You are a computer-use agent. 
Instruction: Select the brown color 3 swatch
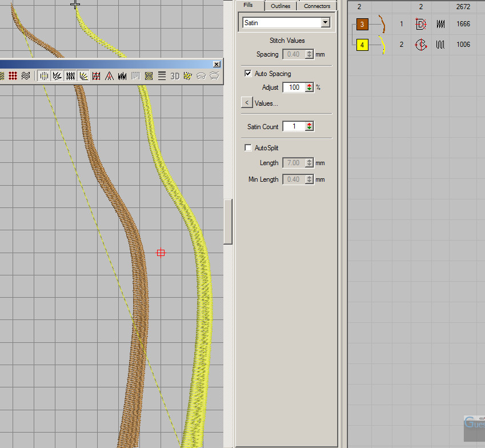pyautogui.click(x=362, y=24)
